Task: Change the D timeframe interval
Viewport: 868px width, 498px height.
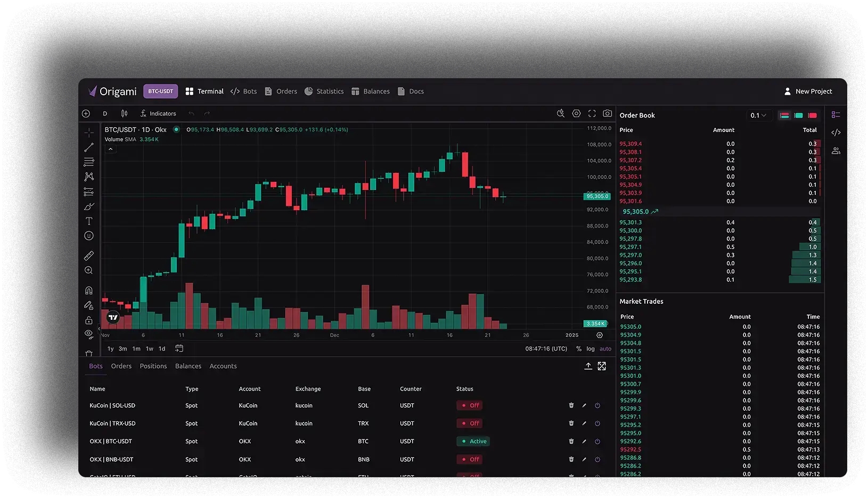Action: click(x=105, y=113)
